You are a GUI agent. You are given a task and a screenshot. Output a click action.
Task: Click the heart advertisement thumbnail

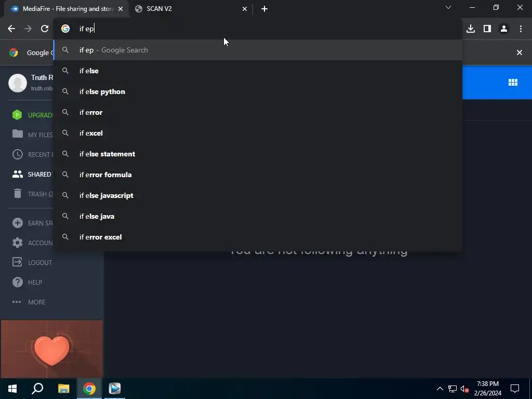click(x=52, y=349)
